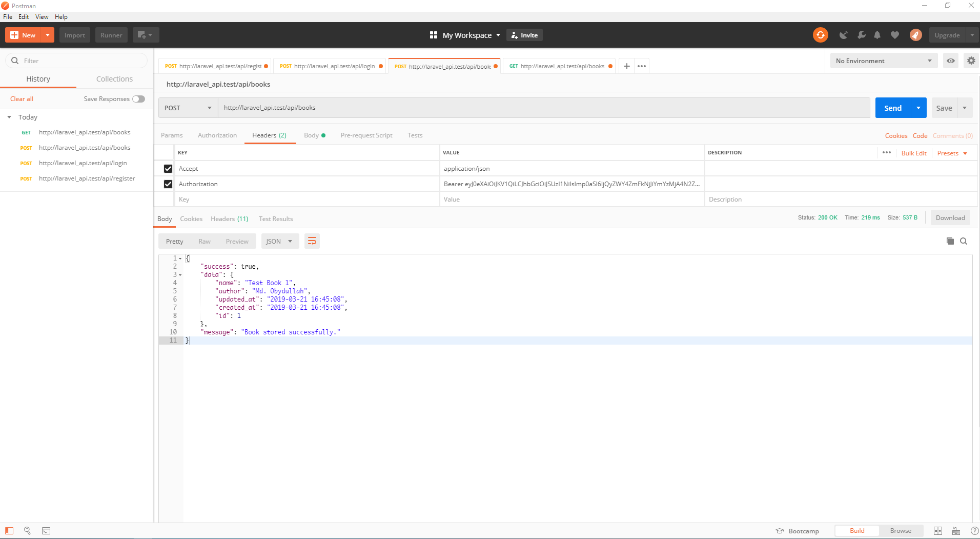
Task: Click the empty Key header field
Action: click(x=307, y=199)
